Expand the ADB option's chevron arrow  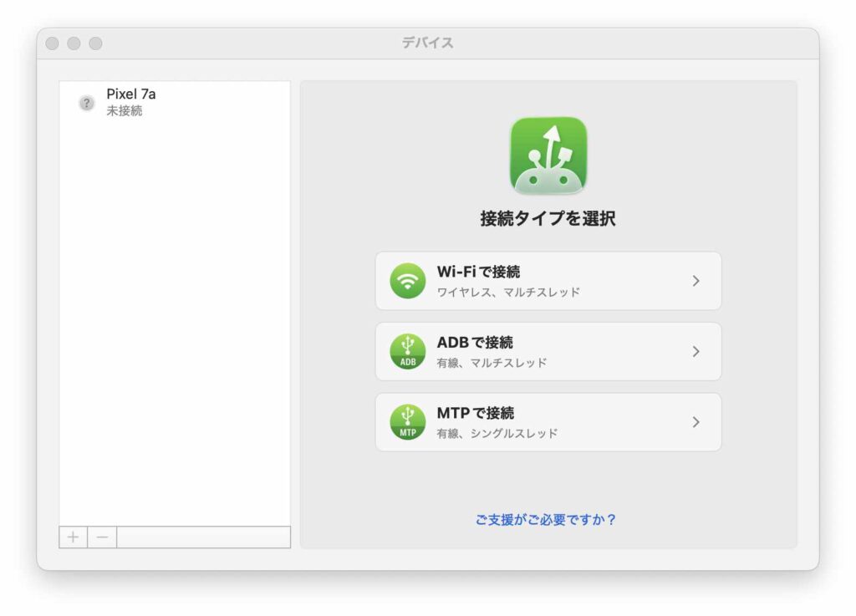click(x=695, y=352)
